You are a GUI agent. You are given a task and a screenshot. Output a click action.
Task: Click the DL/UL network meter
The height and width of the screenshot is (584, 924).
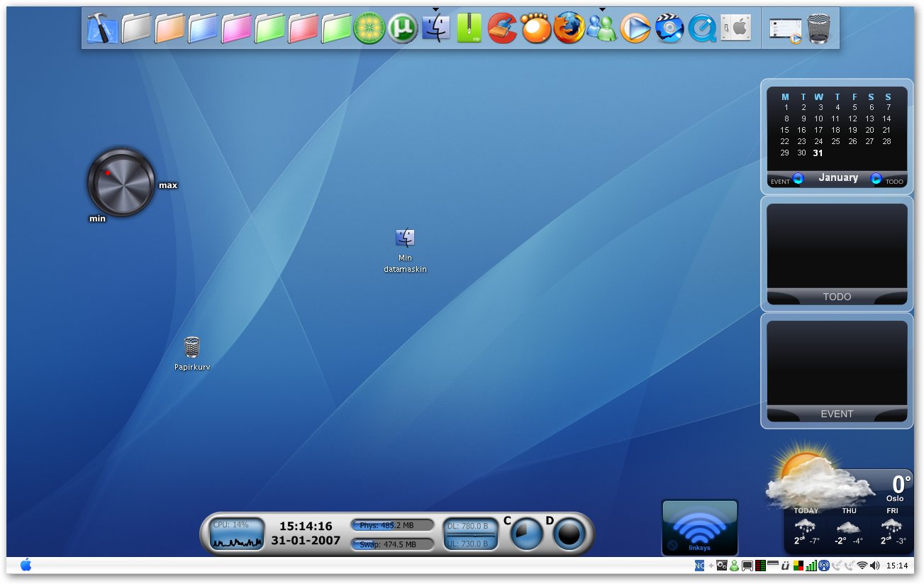471,534
